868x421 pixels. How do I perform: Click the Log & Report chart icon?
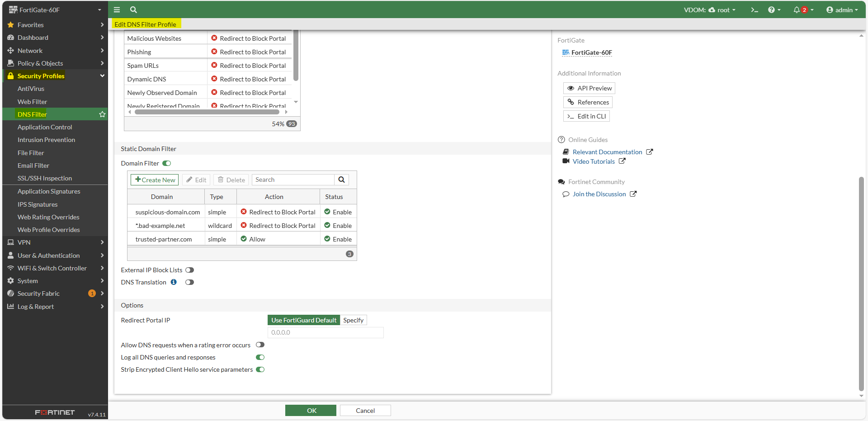(x=10, y=306)
